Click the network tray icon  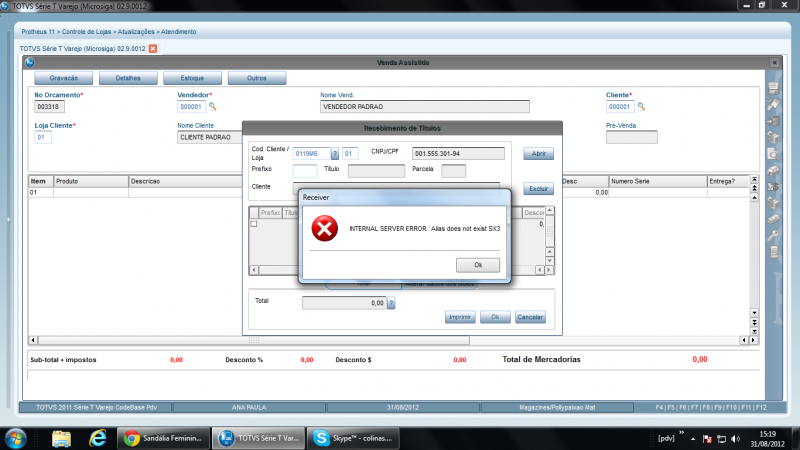721,439
